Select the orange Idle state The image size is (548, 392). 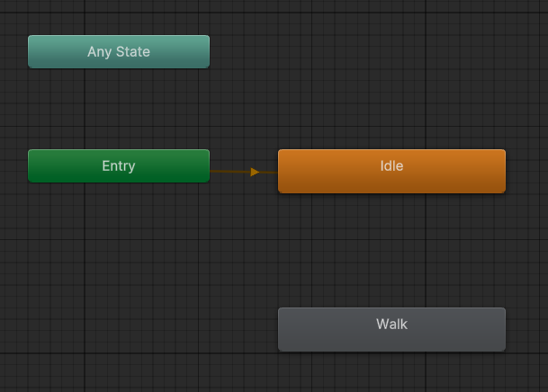391,171
